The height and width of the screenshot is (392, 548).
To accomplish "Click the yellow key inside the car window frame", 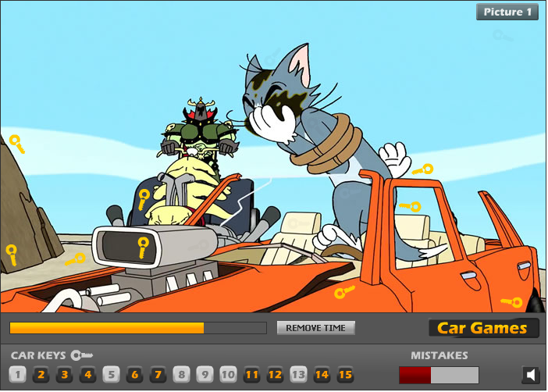I will point(410,206).
